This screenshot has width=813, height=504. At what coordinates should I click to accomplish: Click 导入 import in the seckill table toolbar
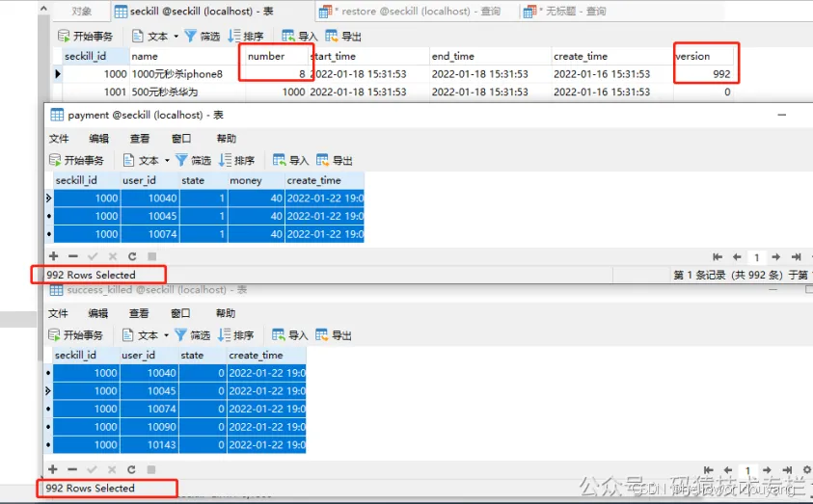point(300,36)
